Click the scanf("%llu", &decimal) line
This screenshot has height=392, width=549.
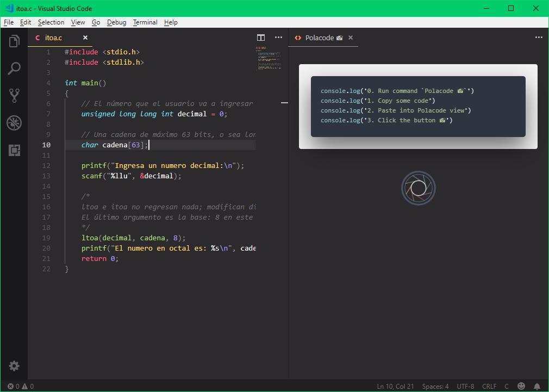[x=132, y=176]
